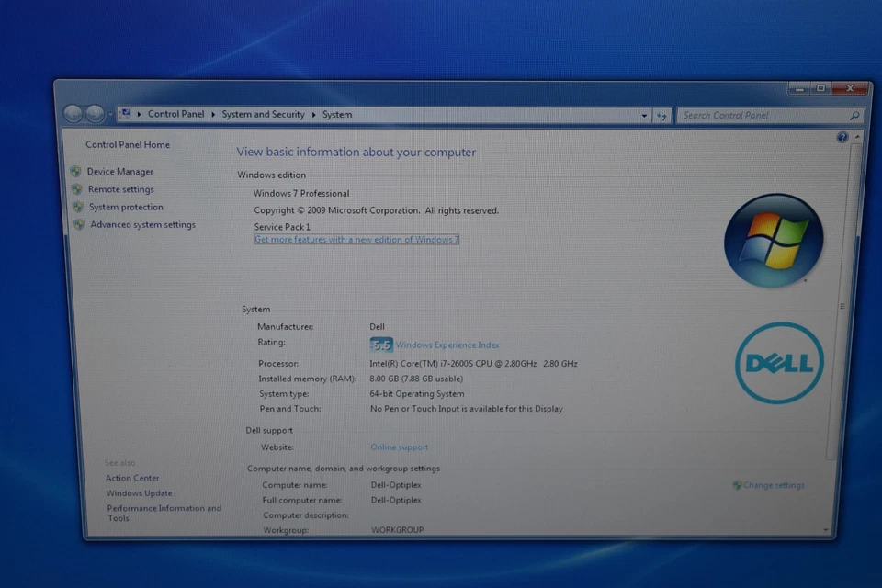Select System and Security in the breadcrumb
Viewport: 882px width, 588px height.
[263, 114]
